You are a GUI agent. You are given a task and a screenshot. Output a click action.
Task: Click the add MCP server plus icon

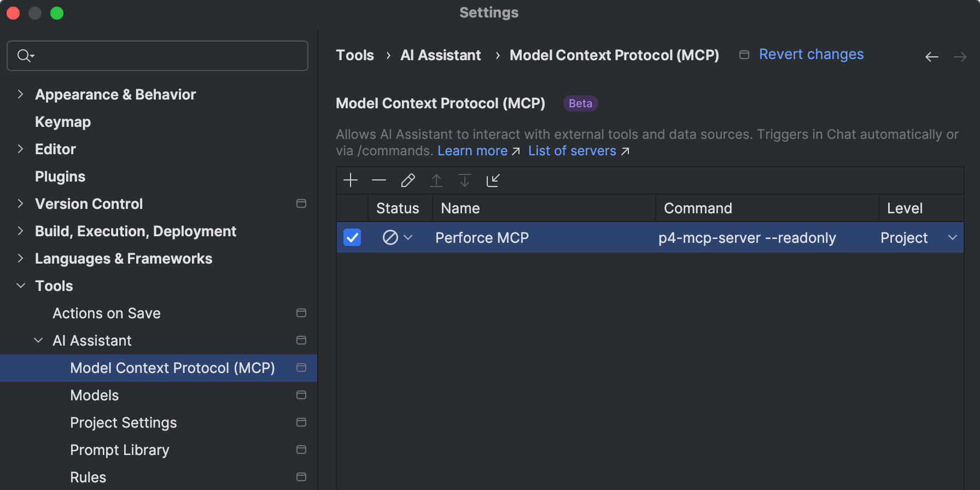tap(351, 180)
